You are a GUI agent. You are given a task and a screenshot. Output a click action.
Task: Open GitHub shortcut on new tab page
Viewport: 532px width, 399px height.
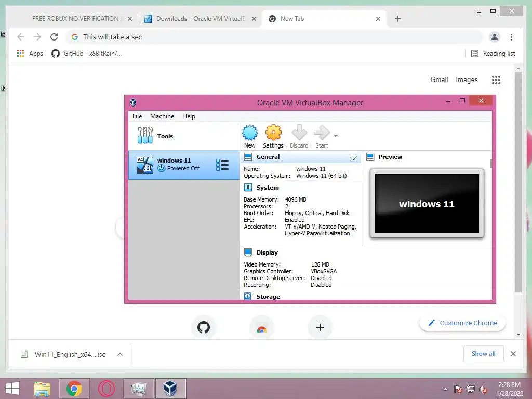(x=204, y=327)
